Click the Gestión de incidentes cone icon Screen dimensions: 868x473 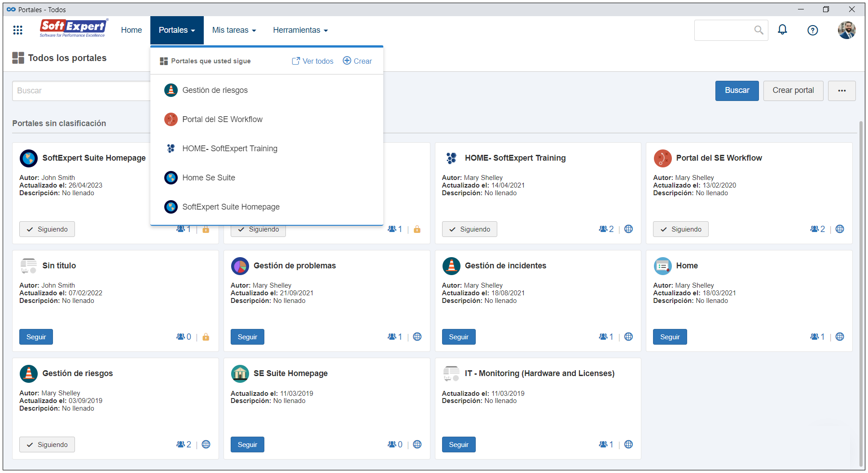[451, 266]
